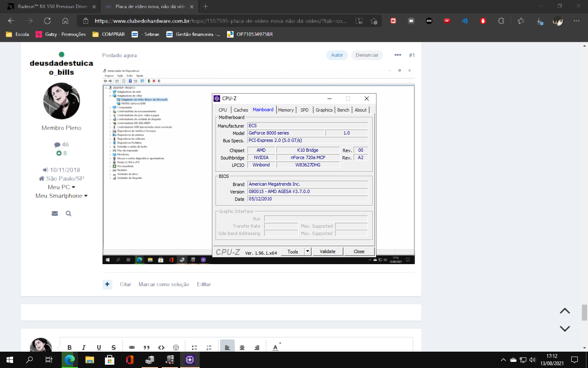Click add to favorites star icon
The width and height of the screenshot is (588, 368).
coord(374,21)
